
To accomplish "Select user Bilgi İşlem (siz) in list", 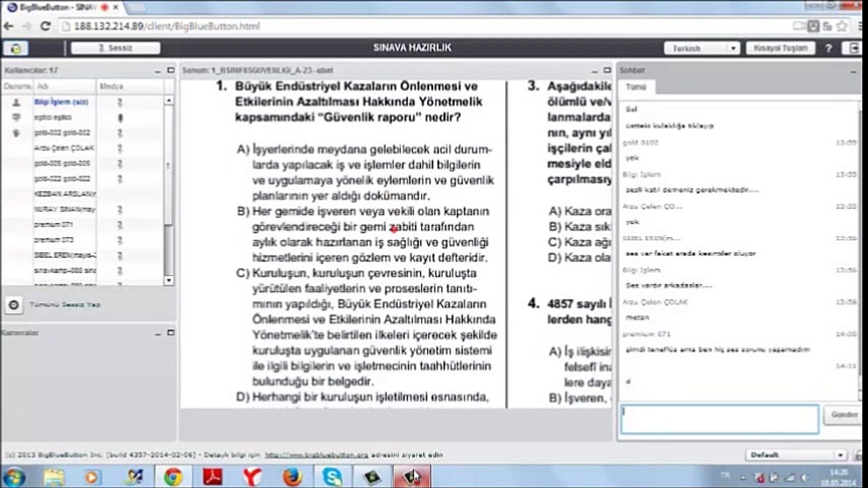I will 61,102.
